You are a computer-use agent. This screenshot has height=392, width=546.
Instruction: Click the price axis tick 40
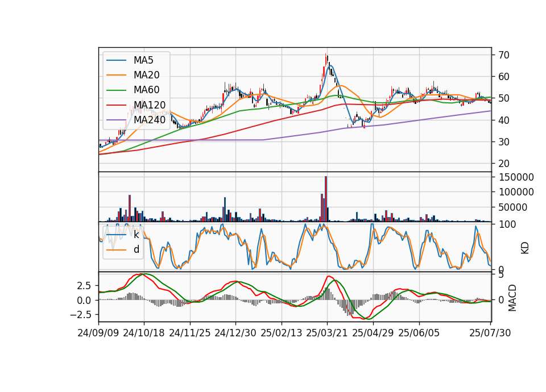tap(504, 120)
